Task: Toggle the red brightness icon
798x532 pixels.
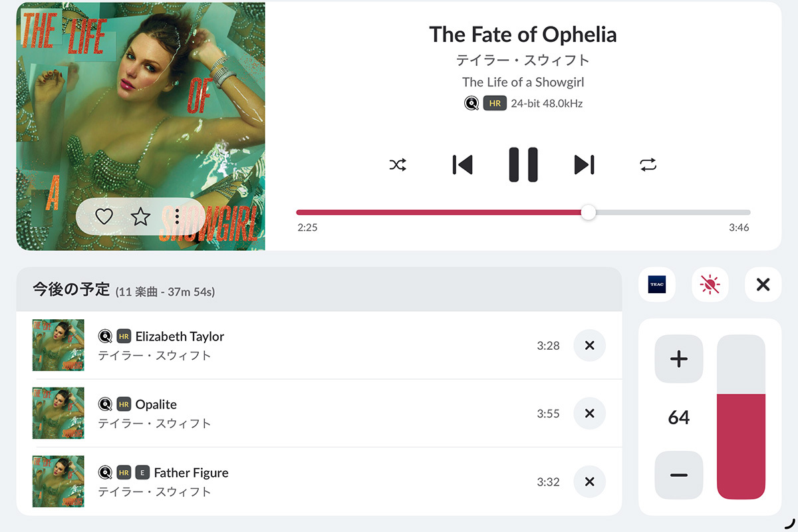Action: tap(710, 285)
